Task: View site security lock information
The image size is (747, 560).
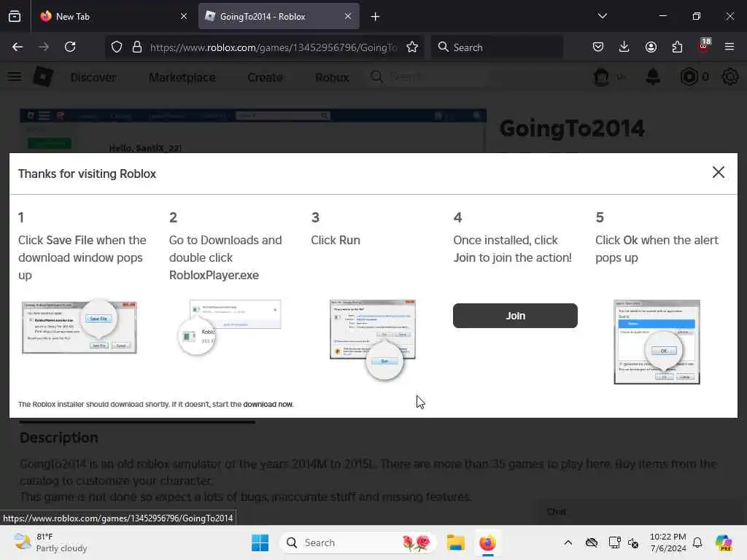Action: pos(137,47)
